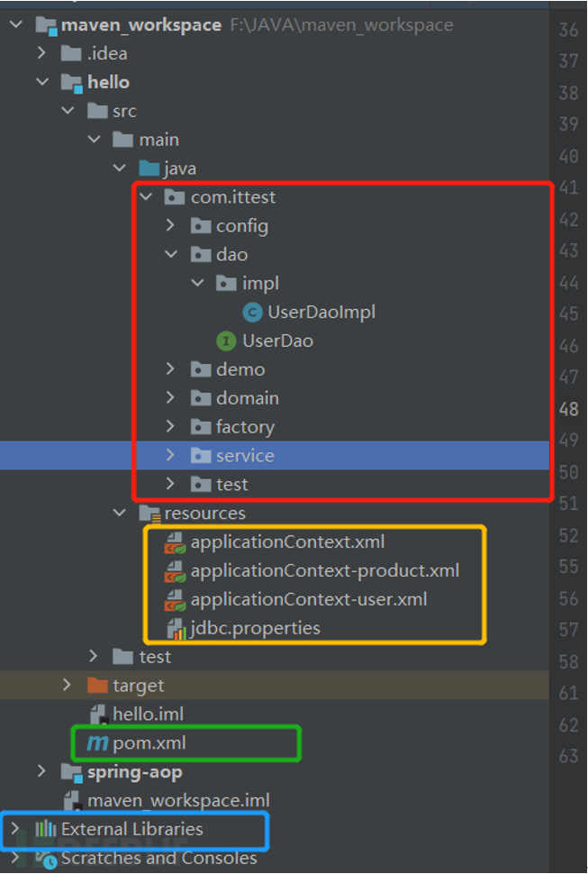This screenshot has width=588, height=874.
Task: Select the service package
Action: (x=244, y=456)
